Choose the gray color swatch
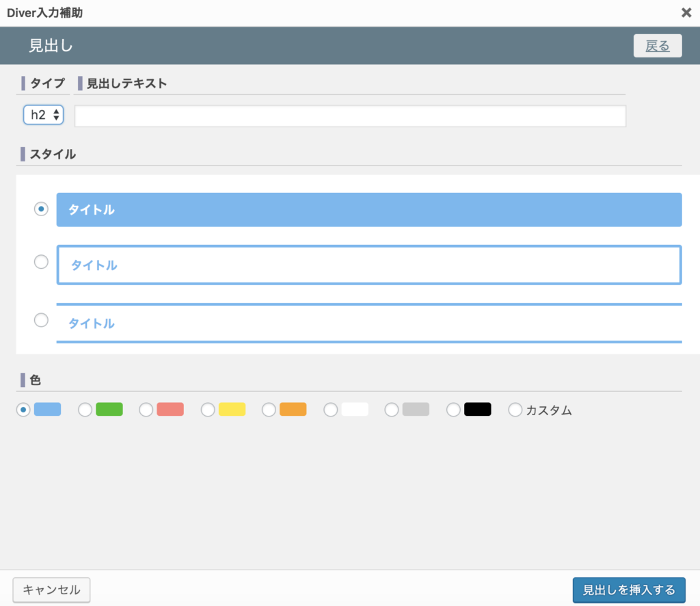This screenshot has height=606, width=700. pyautogui.click(x=416, y=410)
